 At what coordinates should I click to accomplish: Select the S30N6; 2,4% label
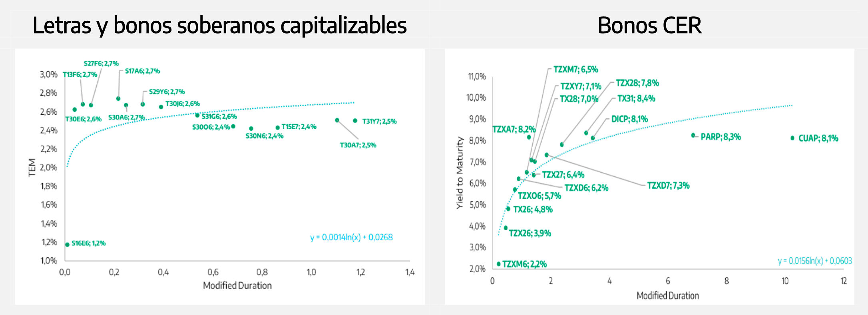tap(264, 136)
